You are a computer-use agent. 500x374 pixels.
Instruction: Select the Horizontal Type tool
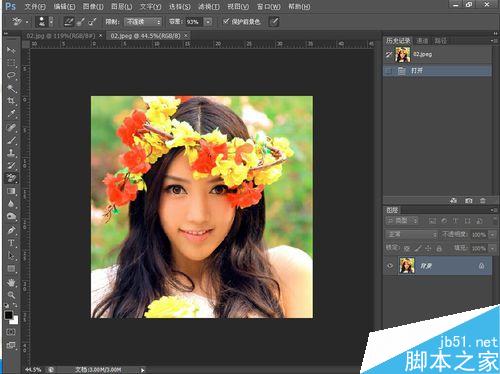click(11, 243)
